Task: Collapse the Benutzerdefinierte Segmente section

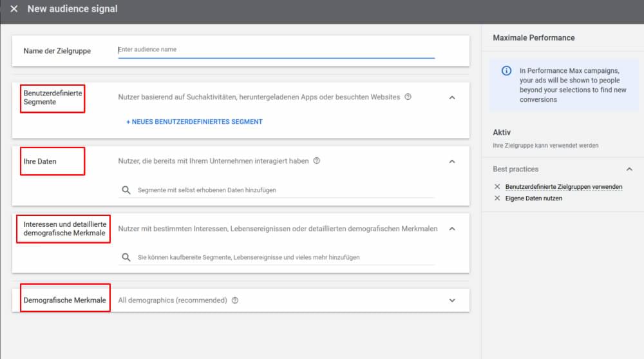Action: pos(452,98)
